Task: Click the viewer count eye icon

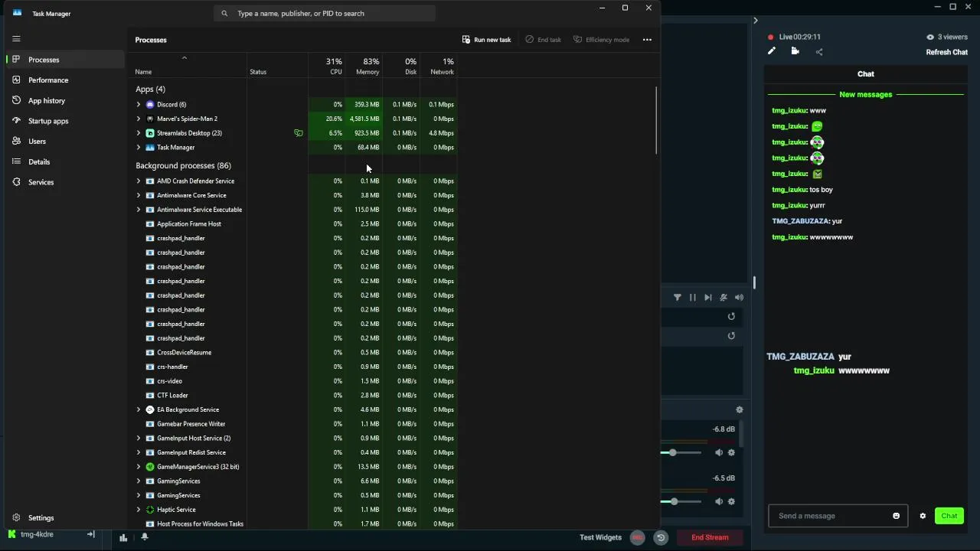Action: pyautogui.click(x=930, y=37)
